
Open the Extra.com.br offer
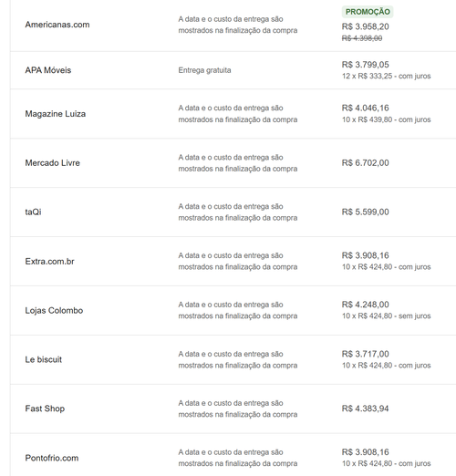pos(49,262)
